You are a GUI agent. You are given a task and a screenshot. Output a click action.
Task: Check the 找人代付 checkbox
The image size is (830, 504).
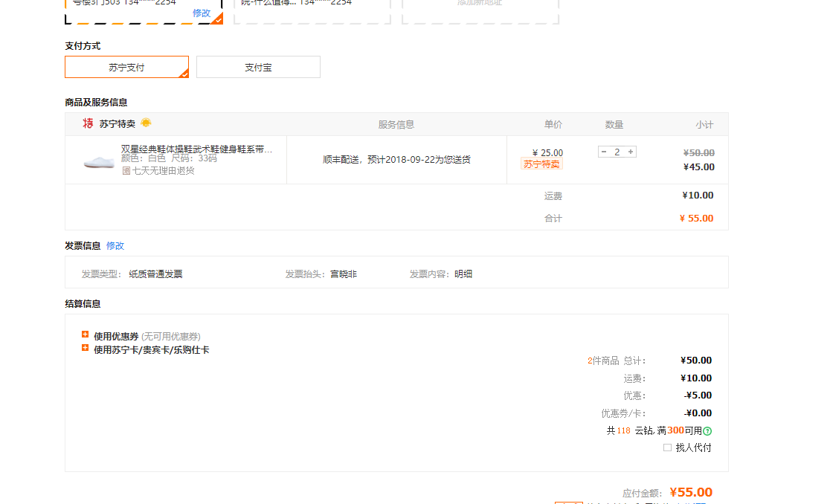tap(667, 448)
